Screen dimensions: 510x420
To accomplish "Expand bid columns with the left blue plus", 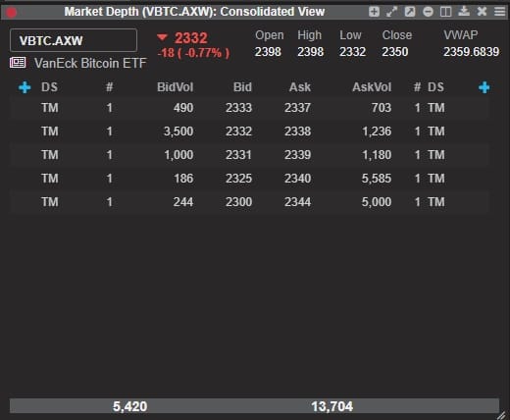I will pyautogui.click(x=25, y=87).
